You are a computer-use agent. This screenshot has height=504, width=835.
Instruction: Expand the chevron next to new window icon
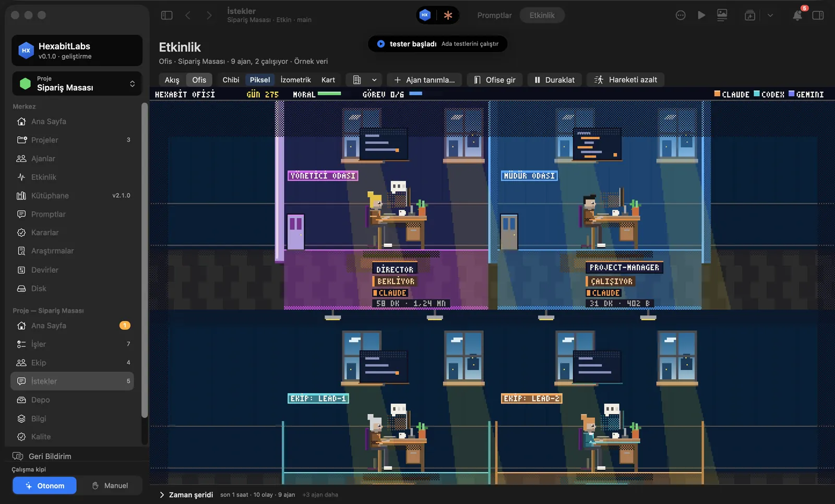click(770, 15)
